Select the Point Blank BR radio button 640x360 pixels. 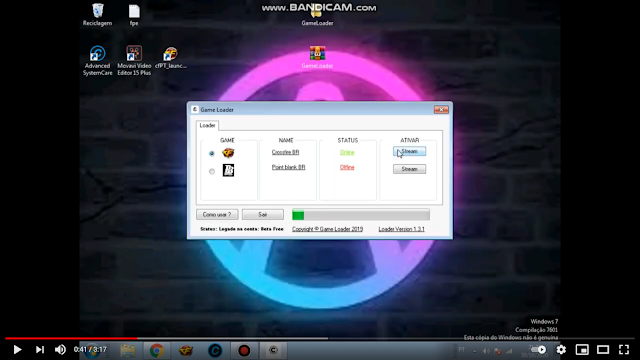pos(211,171)
